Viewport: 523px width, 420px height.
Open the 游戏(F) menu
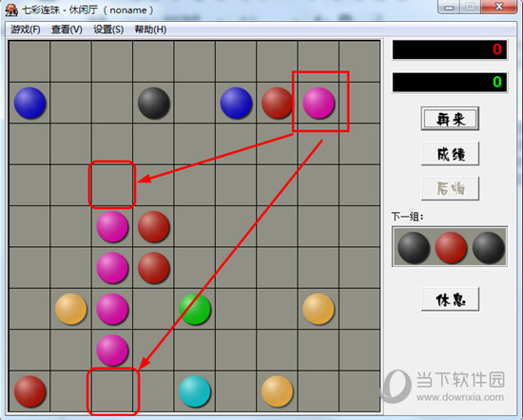tap(26, 29)
